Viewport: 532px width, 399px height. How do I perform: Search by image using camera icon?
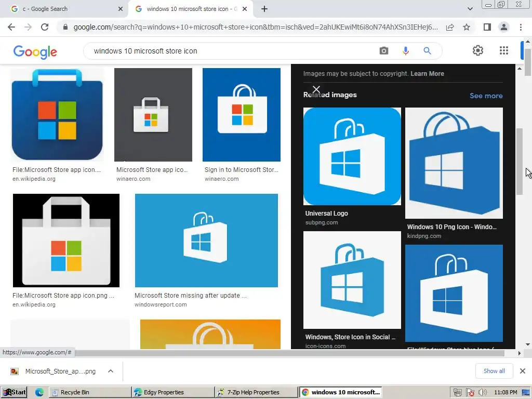[384, 51]
